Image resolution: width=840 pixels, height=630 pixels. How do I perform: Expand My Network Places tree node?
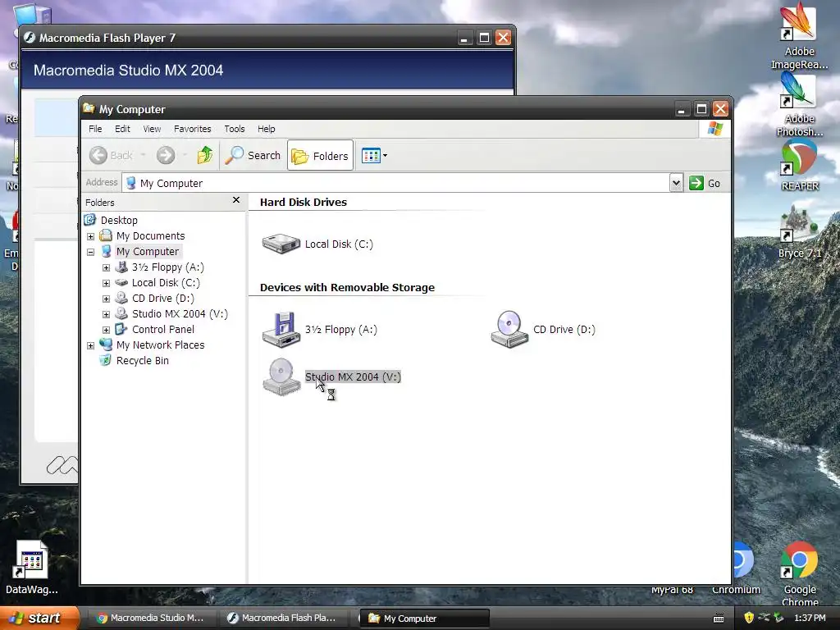[x=90, y=345]
